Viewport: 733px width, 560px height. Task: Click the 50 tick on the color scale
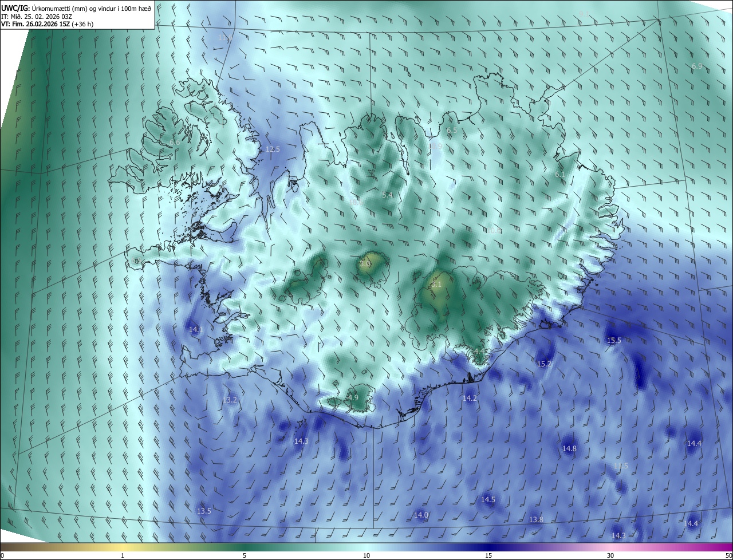728,555
